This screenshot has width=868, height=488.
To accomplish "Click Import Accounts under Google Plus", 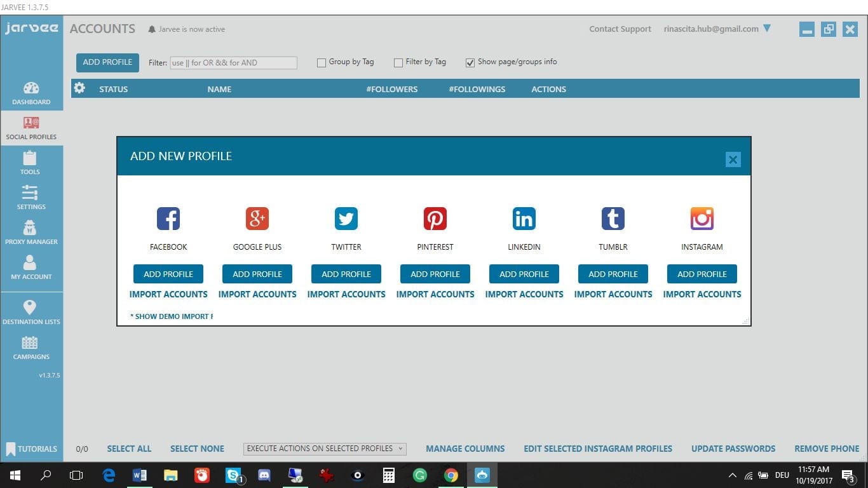I will point(257,294).
